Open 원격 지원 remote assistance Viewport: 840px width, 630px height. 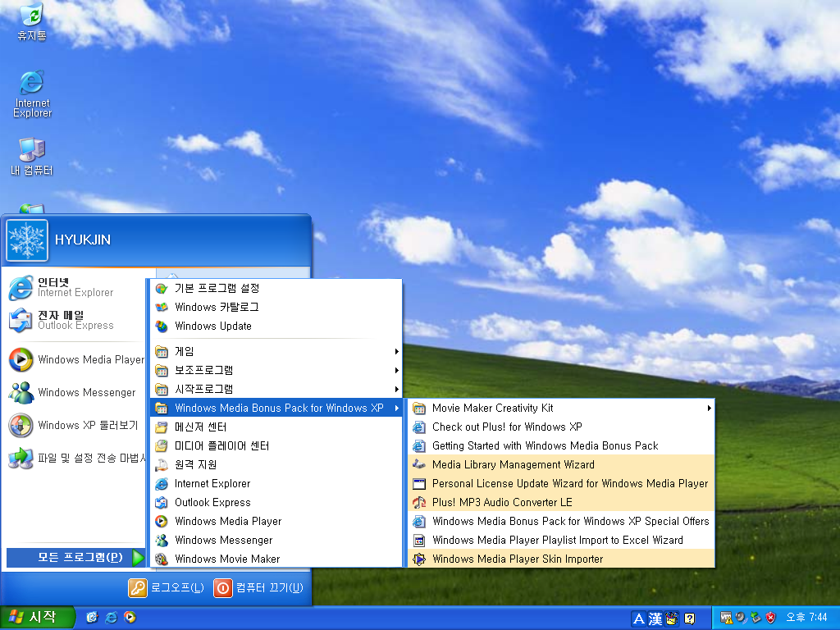tap(276, 464)
